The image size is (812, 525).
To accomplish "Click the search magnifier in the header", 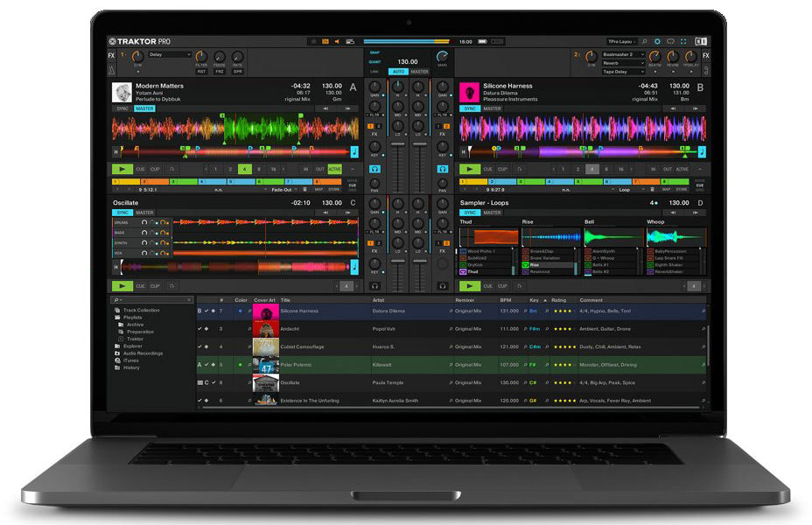I will (x=645, y=41).
